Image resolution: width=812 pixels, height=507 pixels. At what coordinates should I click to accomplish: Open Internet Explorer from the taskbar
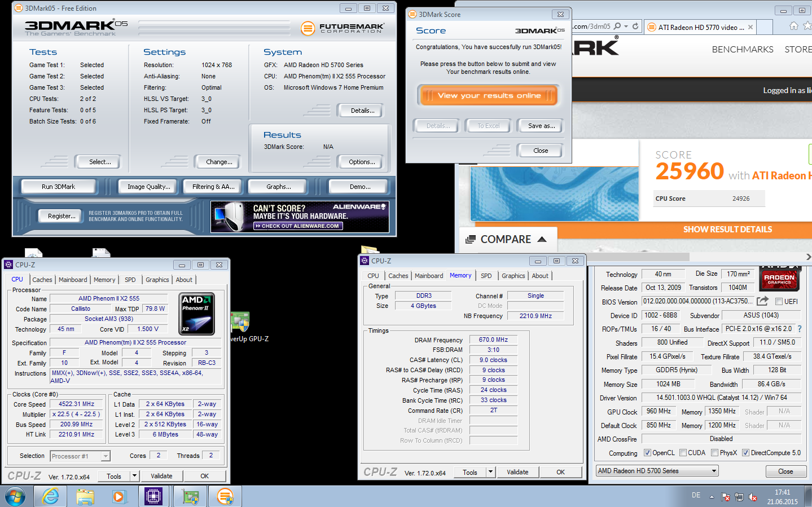51,497
